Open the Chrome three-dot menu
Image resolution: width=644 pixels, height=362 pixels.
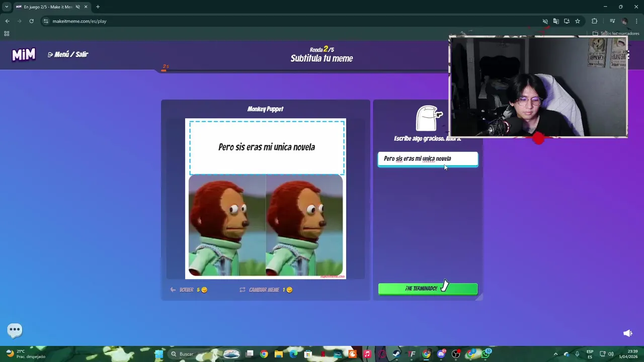pos(637,21)
